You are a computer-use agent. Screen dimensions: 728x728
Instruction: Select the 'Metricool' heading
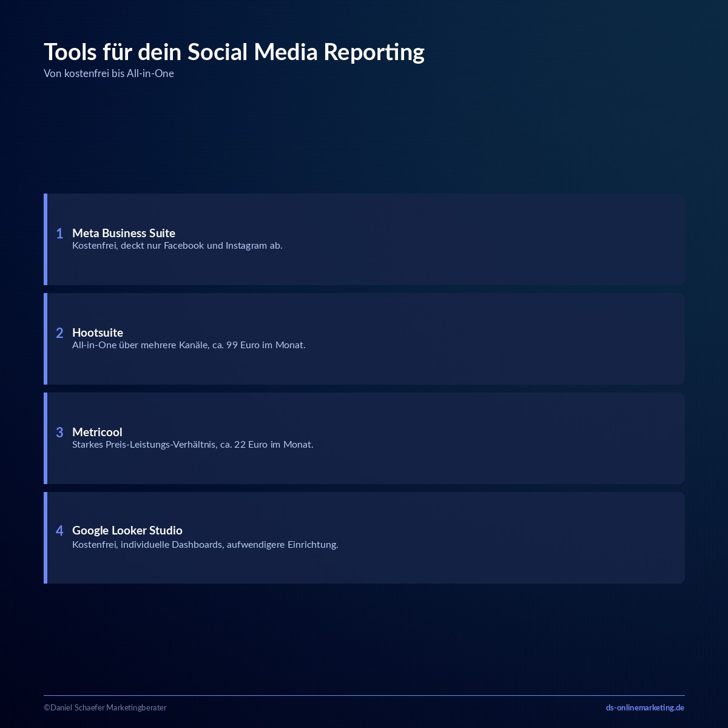point(97,432)
